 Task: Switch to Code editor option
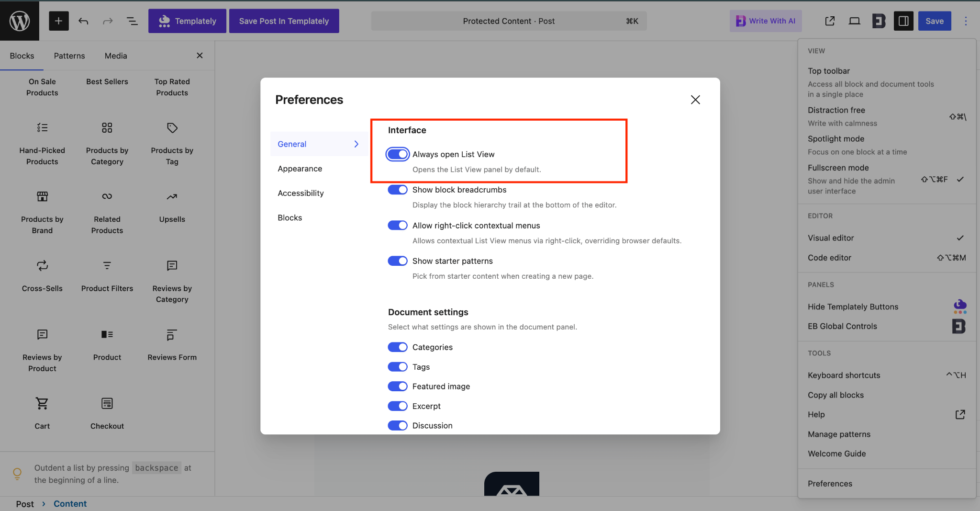click(887, 258)
